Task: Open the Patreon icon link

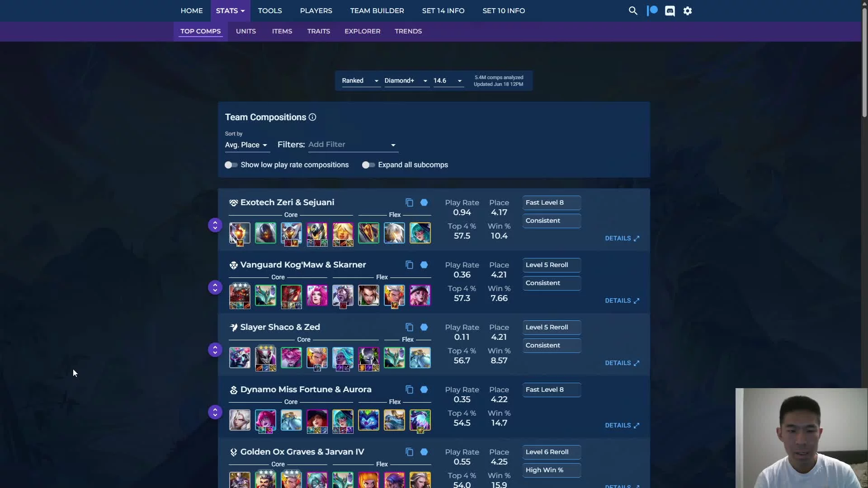Action: coord(652,11)
